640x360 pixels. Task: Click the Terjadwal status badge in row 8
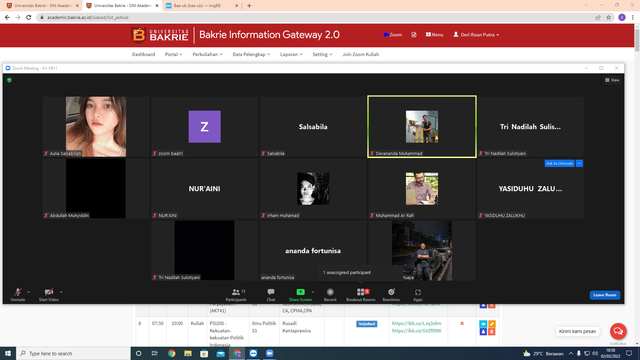click(x=367, y=324)
